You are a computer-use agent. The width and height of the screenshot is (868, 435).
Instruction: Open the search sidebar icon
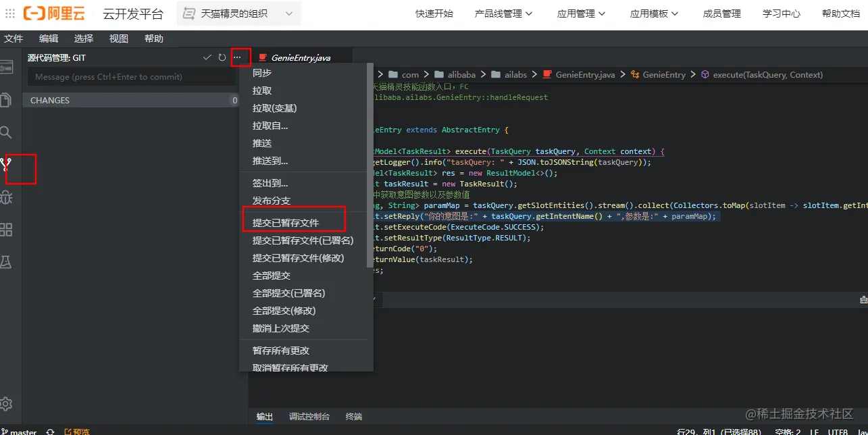tap(6, 132)
